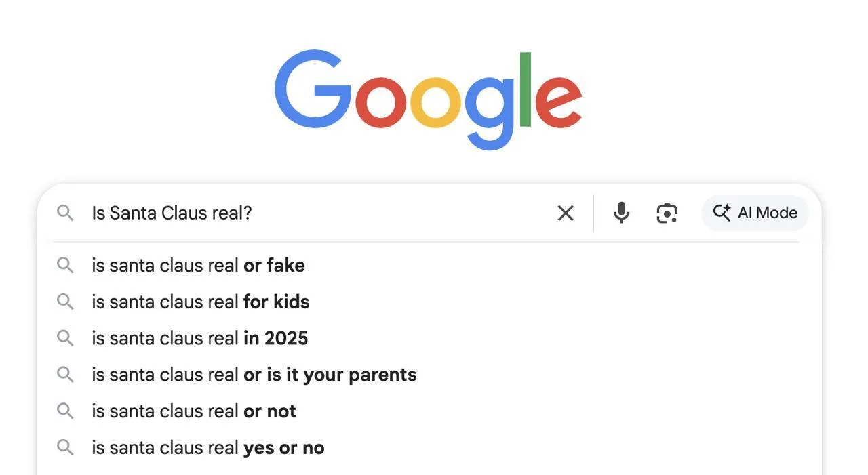
Task: Click the magnifier icon in search box
Action: (65, 213)
